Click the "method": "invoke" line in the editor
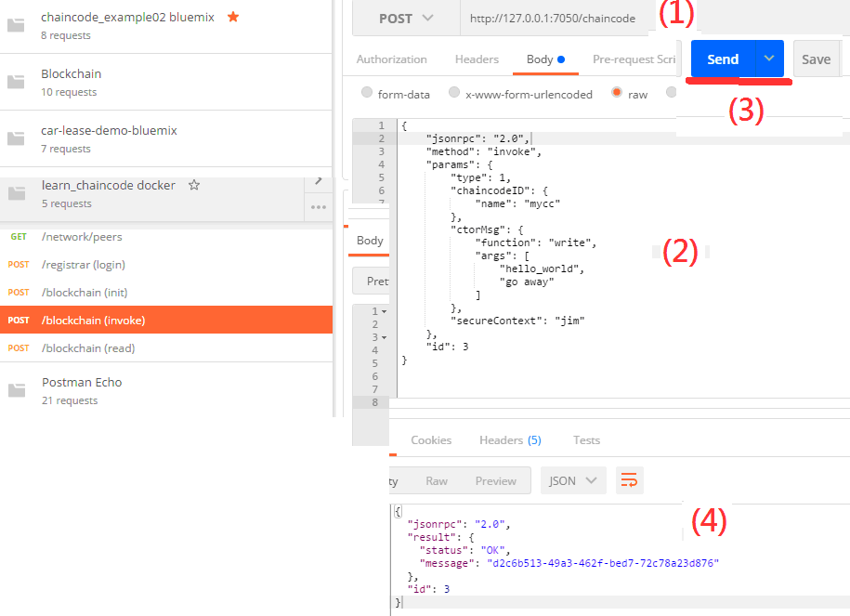Screen dimensions: 850x616 pos(484,151)
